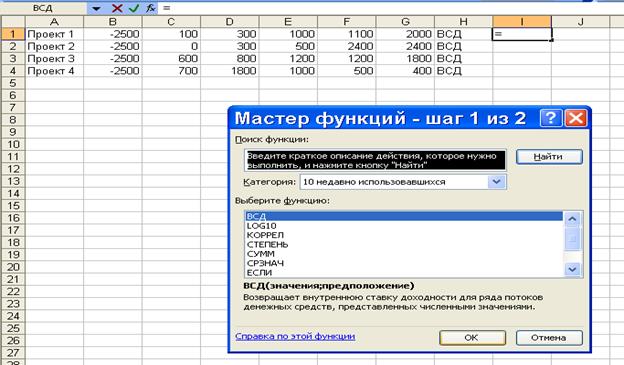Screen dimensions: 624x365
Task: Click the OK button
Action: 472,338
